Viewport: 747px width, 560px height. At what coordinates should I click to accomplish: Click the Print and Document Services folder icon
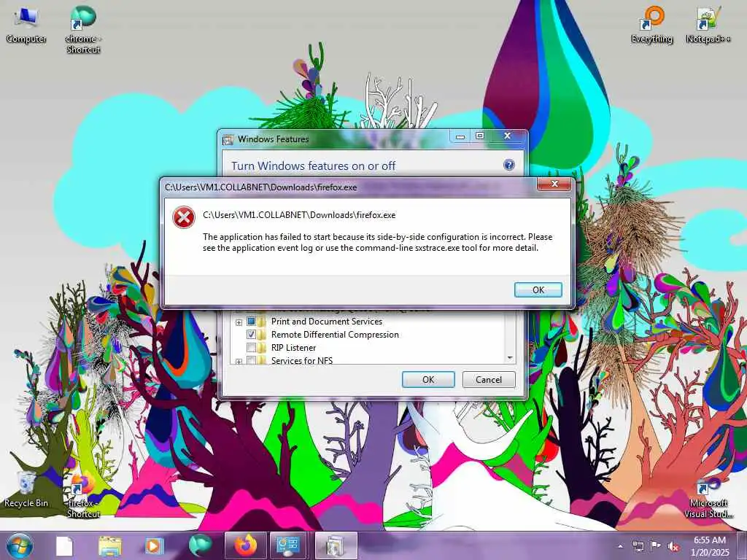pyautogui.click(x=262, y=322)
